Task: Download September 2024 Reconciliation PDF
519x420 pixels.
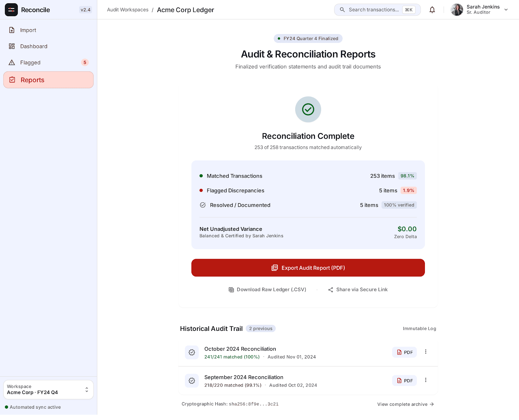Action: click(x=404, y=381)
